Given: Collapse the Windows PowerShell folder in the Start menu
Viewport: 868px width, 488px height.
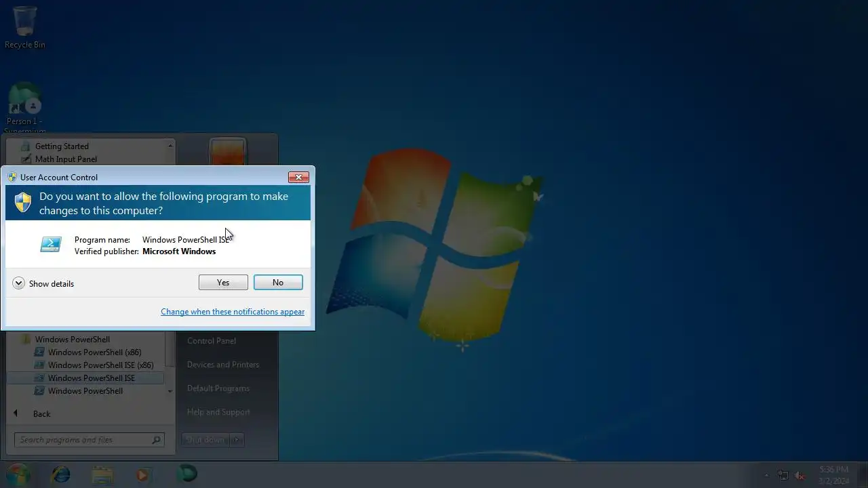Looking at the screenshot, I should (x=72, y=340).
